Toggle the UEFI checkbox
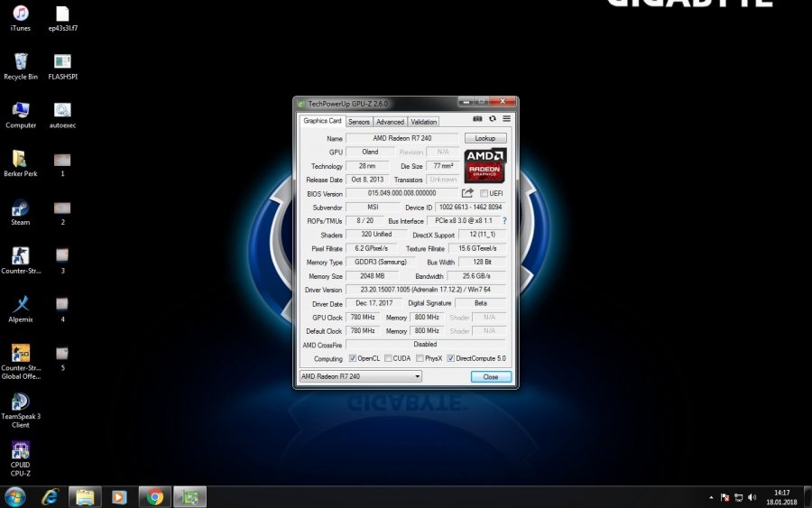Screen dimensions: 812x508 (484, 193)
